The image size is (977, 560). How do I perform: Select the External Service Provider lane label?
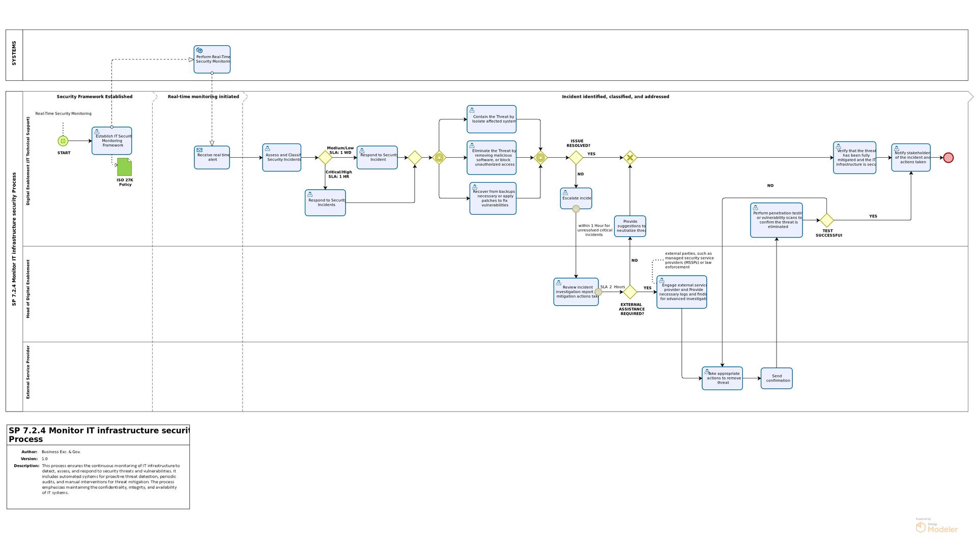(28, 372)
